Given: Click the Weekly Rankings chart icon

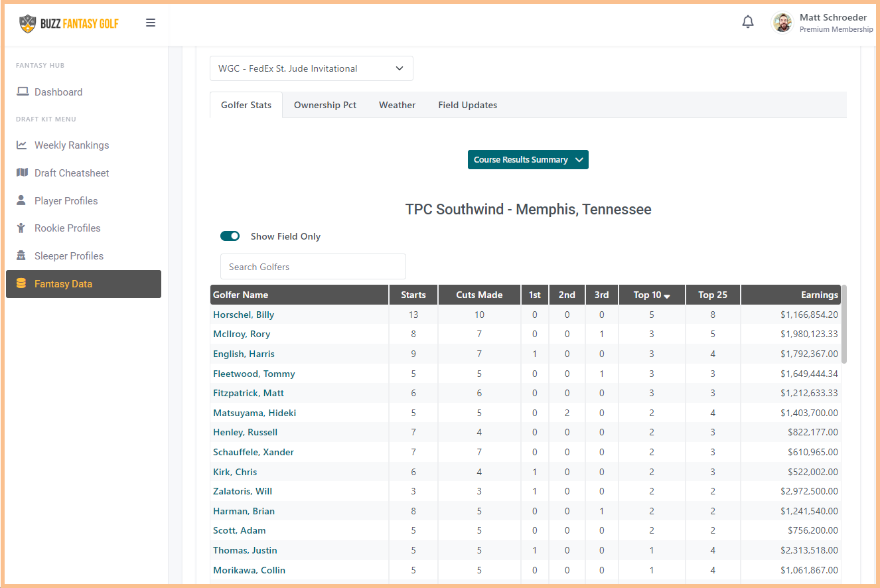Looking at the screenshot, I should click(22, 145).
